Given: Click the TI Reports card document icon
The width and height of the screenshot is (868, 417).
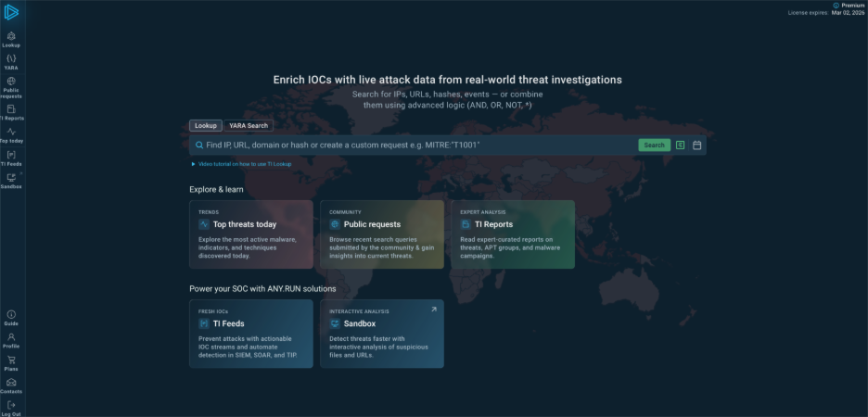Looking at the screenshot, I should pos(466,224).
